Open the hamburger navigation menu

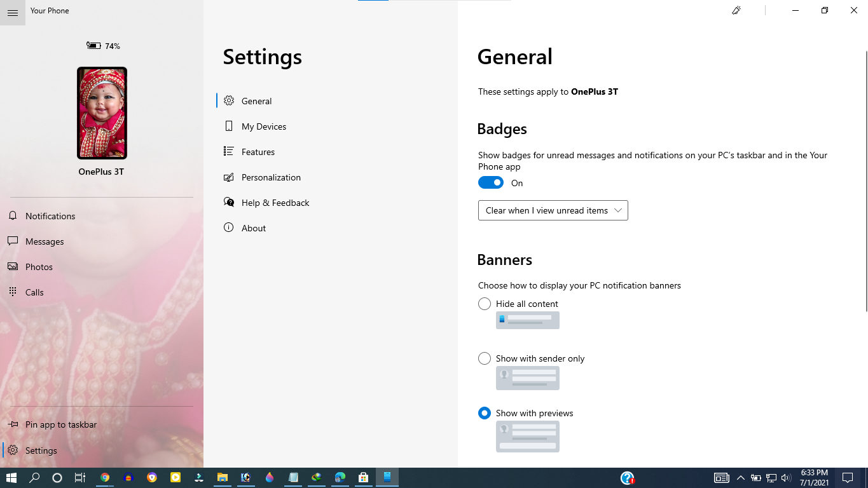pos(13,13)
